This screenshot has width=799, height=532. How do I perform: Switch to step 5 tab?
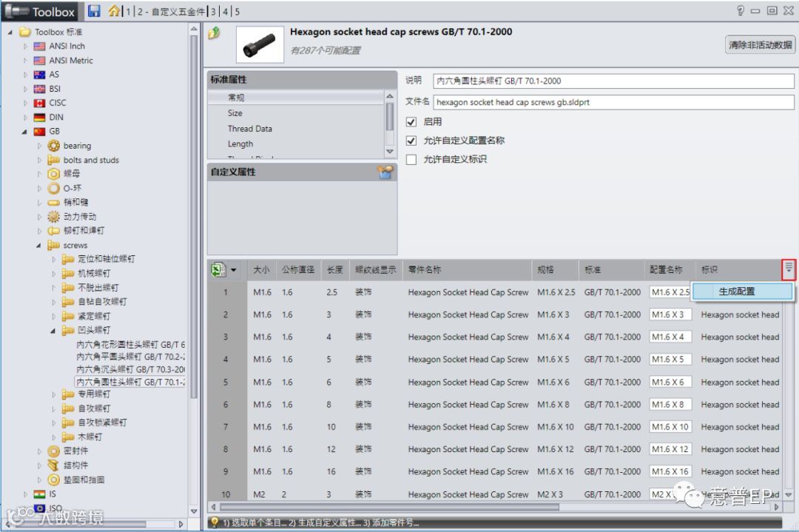237,11
